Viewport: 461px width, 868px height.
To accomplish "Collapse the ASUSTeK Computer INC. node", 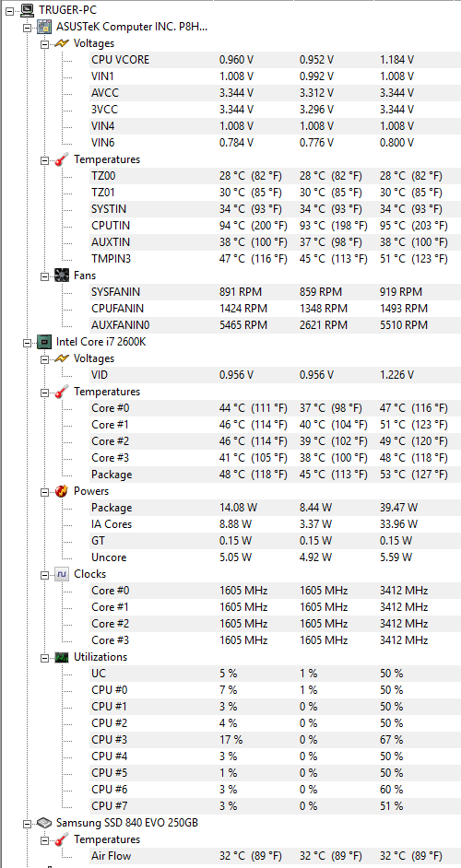I will pyautogui.click(x=27, y=27).
